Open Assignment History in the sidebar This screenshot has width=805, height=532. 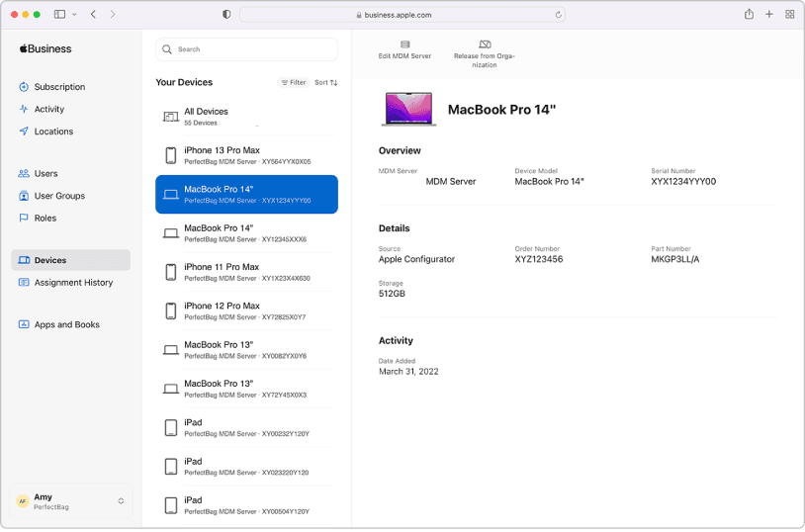click(73, 283)
